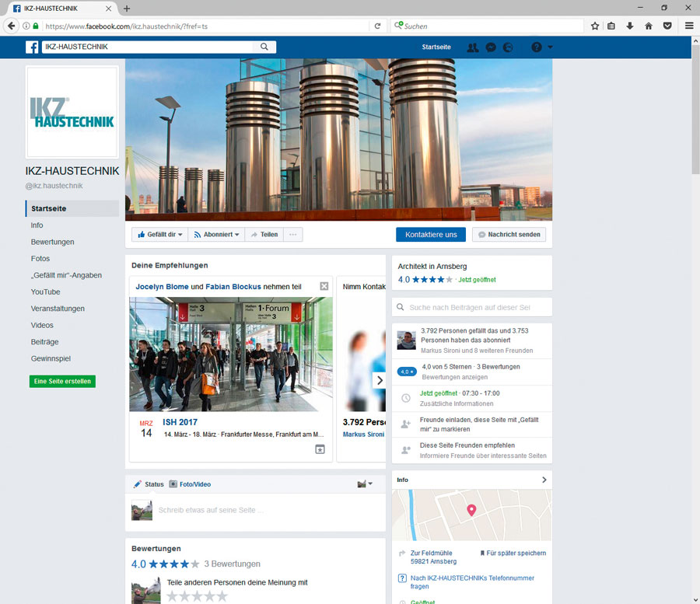
Task: Go to Startseite in the top header
Action: coord(436,47)
